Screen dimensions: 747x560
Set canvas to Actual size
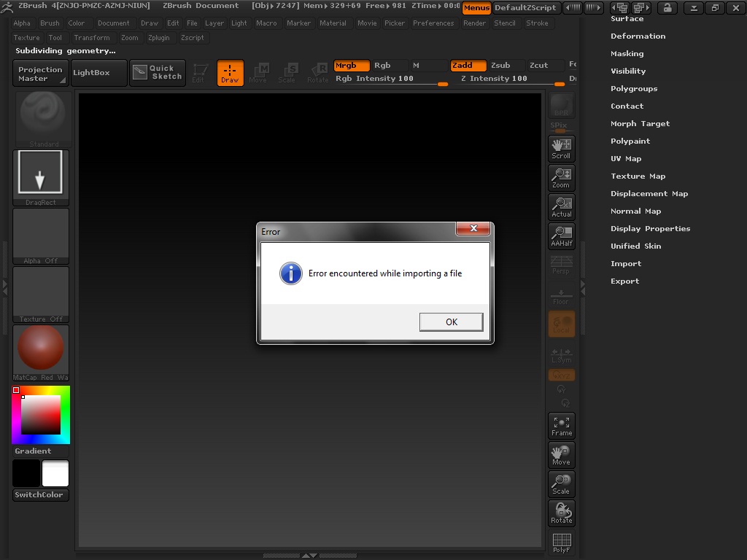562,207
